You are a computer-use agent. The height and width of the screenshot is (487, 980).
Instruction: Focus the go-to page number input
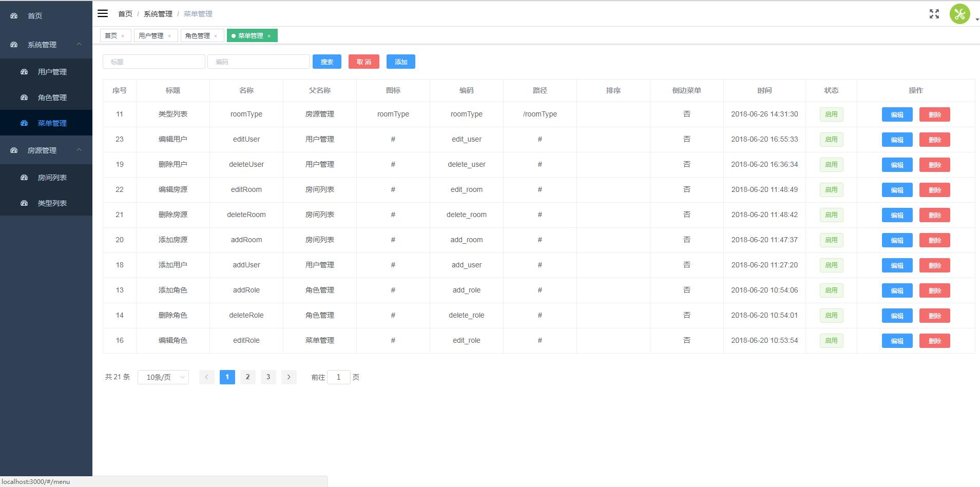click(x=339, y=377)
